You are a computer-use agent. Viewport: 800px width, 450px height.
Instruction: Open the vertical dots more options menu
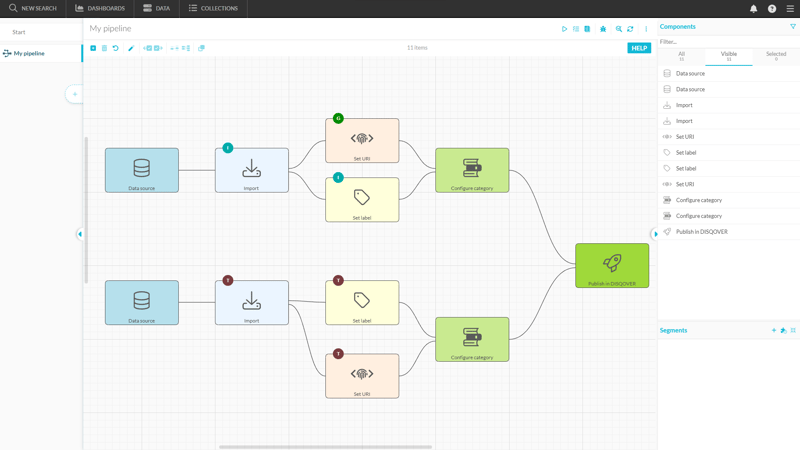pyautogui.click(x=646, y=29)
